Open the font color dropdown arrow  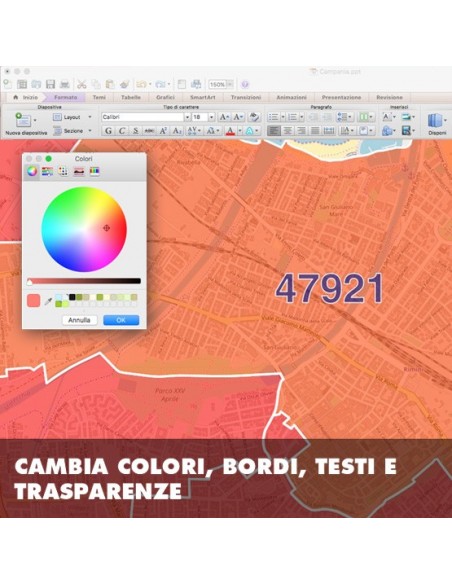click(239, 131)
